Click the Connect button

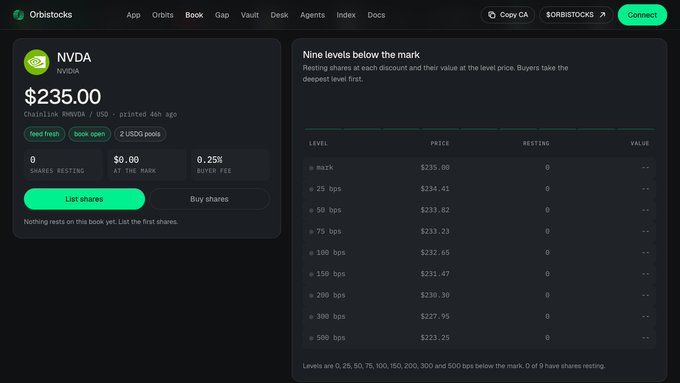click(642, 15)
